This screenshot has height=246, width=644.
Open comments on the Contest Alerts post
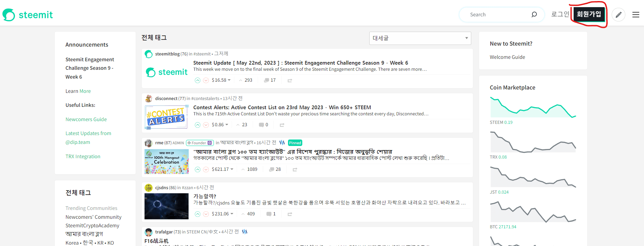[264, 125]
